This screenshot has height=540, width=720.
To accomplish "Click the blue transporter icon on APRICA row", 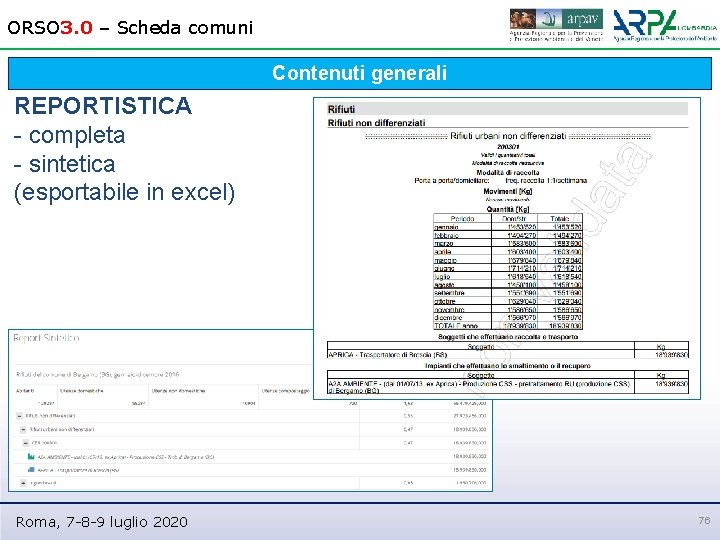I will (x=31, y=470).
